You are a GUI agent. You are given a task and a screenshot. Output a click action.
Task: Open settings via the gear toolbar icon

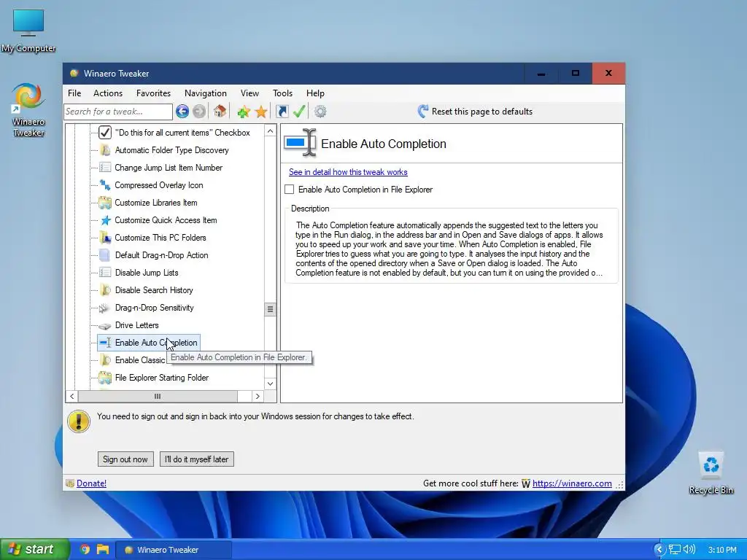pos(320,112)
